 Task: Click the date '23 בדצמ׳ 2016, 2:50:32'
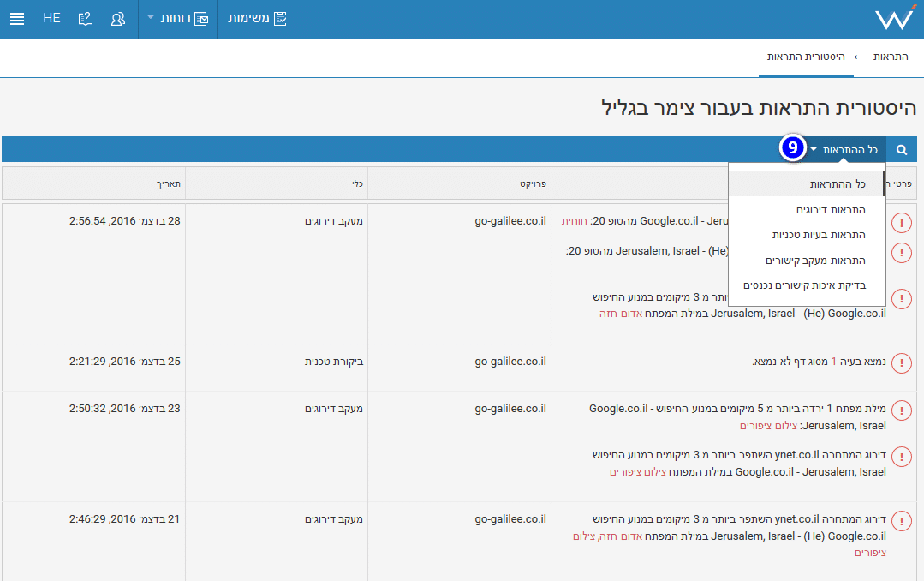[x=124, y=409]
